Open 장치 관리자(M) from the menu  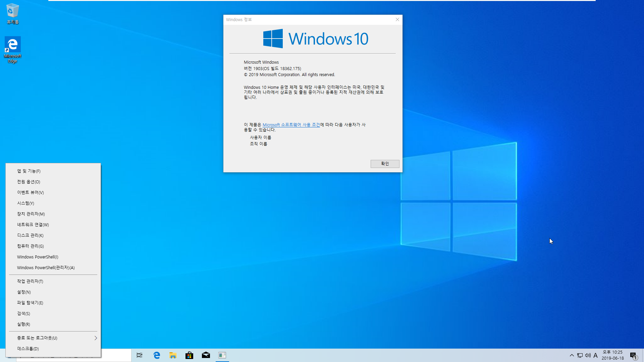tap(53, 214)
